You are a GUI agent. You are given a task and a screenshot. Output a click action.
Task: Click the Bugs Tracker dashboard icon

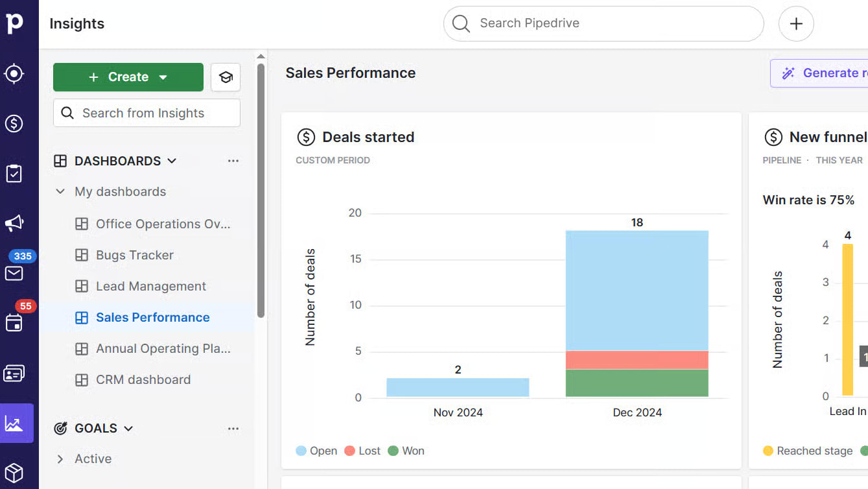pos(82,256)
